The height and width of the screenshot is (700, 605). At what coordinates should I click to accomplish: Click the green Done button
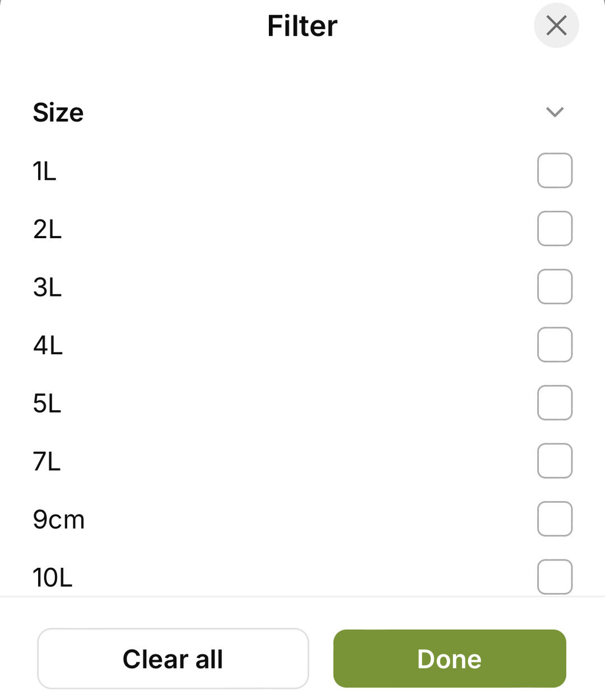tap(449, 659)
